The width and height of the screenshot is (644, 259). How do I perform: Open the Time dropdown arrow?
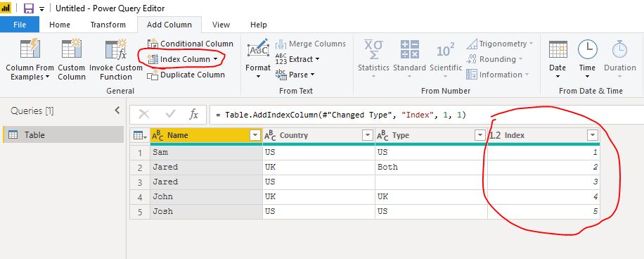coord(587,77)
